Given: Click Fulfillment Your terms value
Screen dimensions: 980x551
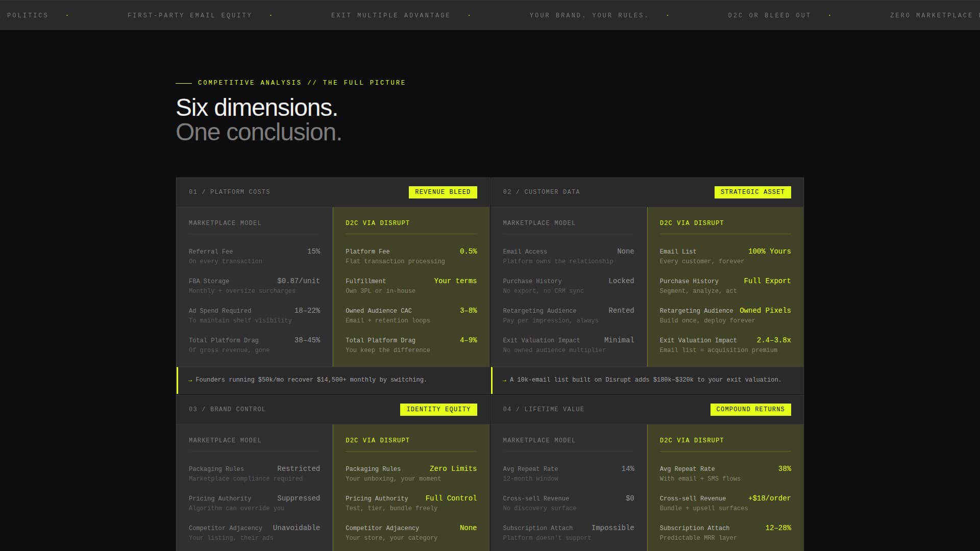Looking at the screenshot, I should tap(455, 281).
